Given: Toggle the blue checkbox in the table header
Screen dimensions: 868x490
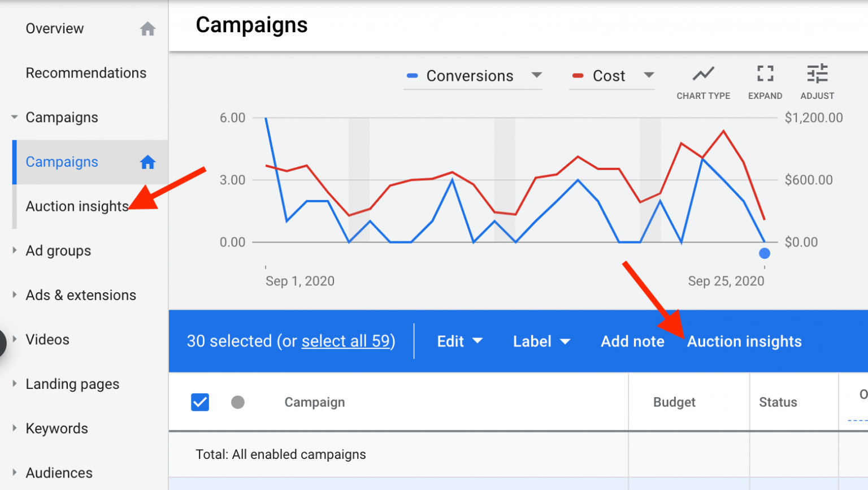Looking at the screenshot, I should tap(200, 402).
